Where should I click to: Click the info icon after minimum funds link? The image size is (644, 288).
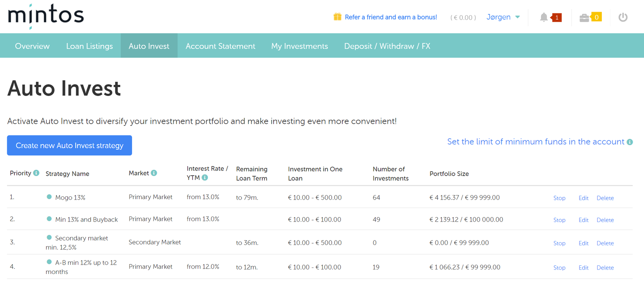pos(630,142)
